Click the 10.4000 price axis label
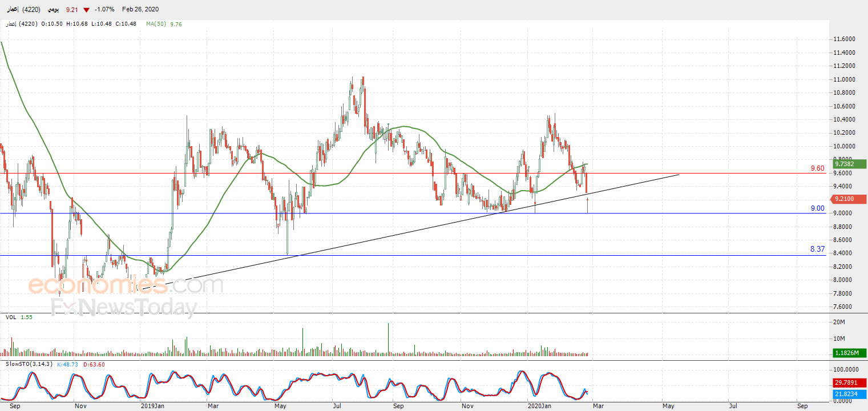This screenshot has width=868, height=411. pos(843,119)
